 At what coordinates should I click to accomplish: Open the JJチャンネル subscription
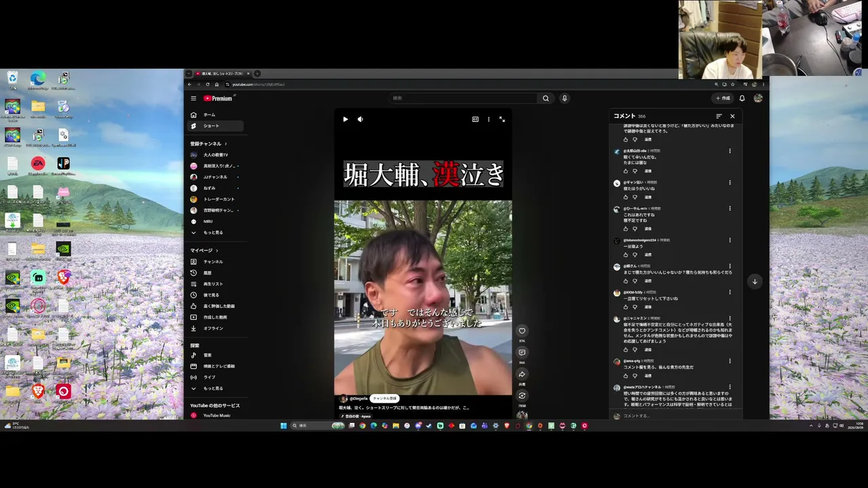(214, 177)
